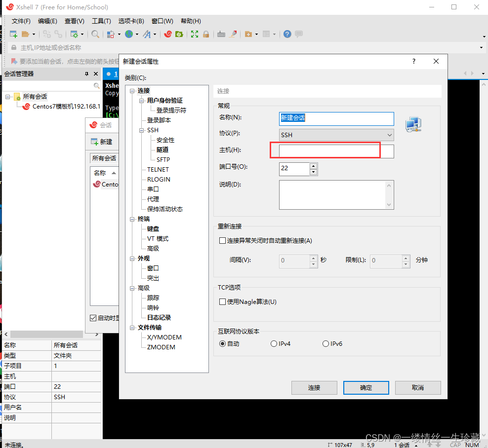Click the session Properties gear icon
This screenshot has height=448, width=488.
[x=74, y=34]
